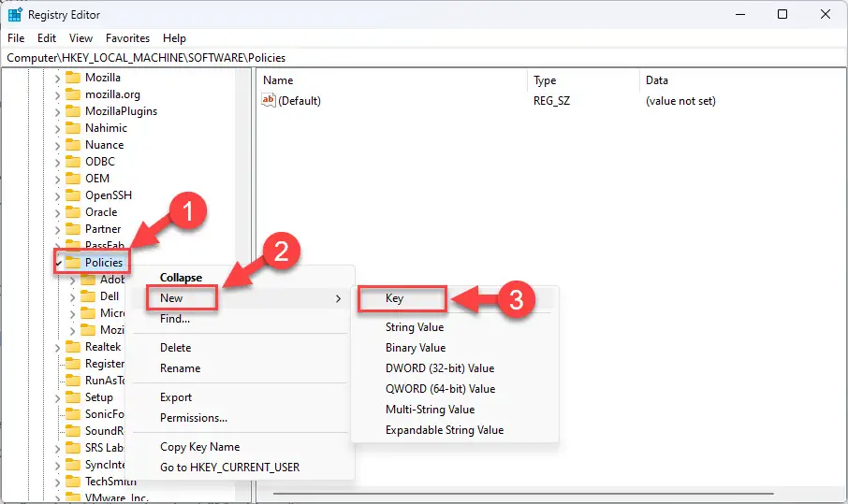
Task: Click the horizontal scrollbar of values pane
Action: click(523, 493)
